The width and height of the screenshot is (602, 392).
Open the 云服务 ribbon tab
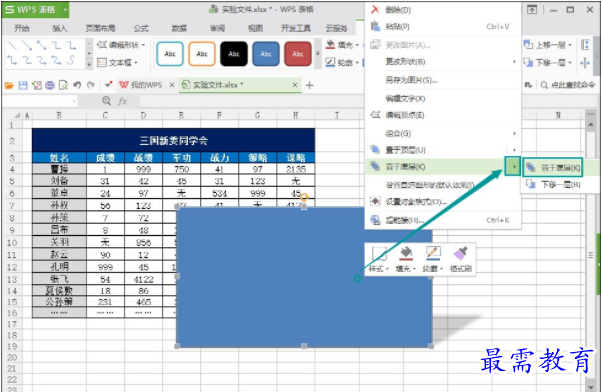coord(336,28)
